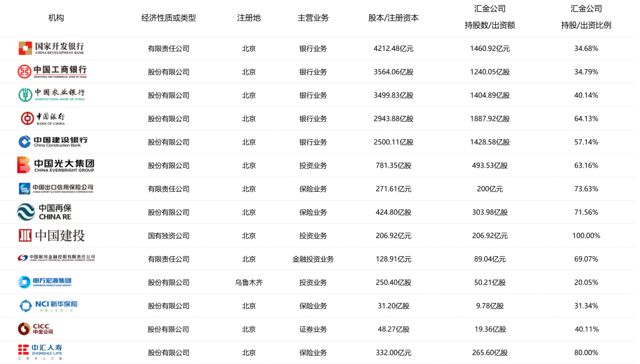
Task: Select the 424.80亿股 cell
Action: (393, 212)
